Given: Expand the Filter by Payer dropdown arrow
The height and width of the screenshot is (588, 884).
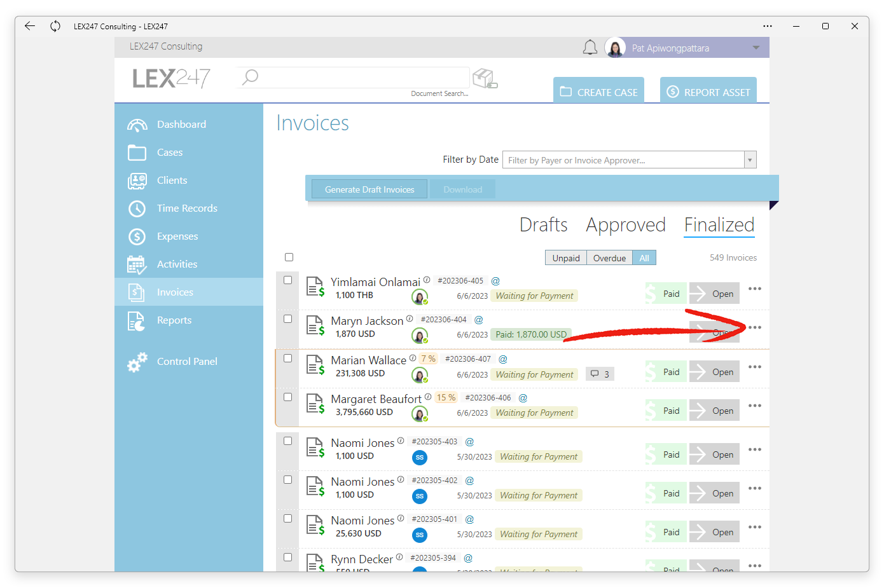Looking at the screenshot, I should click(x=750, y=160).
